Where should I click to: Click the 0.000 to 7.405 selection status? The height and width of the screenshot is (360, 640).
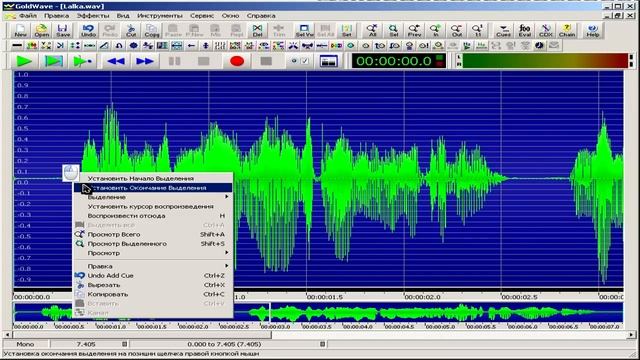[224, 344]
